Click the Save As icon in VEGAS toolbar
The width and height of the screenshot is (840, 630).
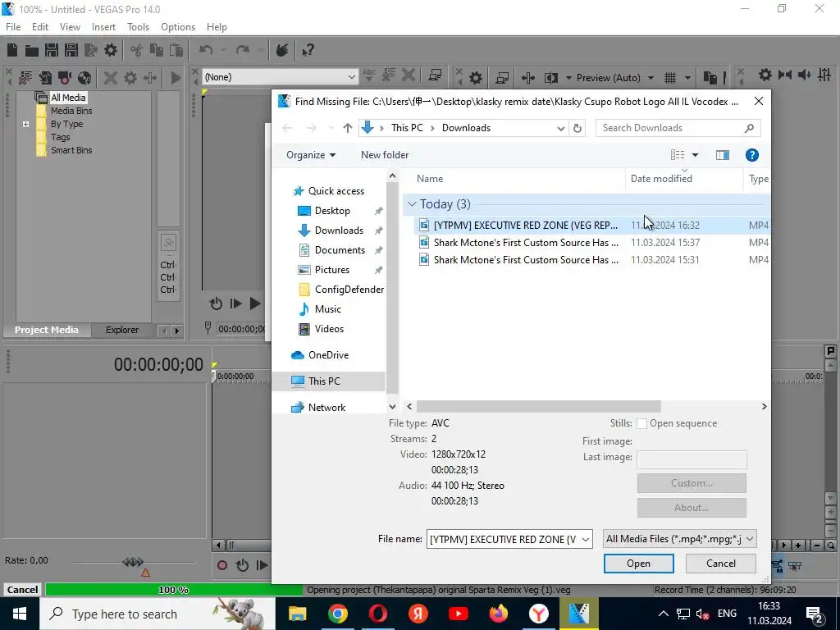click(x=71, y=50)
